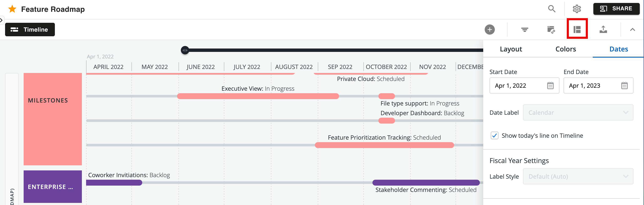This screenshot has height=205, width=644.
Task: Open the filter options icon
Action: pos(525,29)
